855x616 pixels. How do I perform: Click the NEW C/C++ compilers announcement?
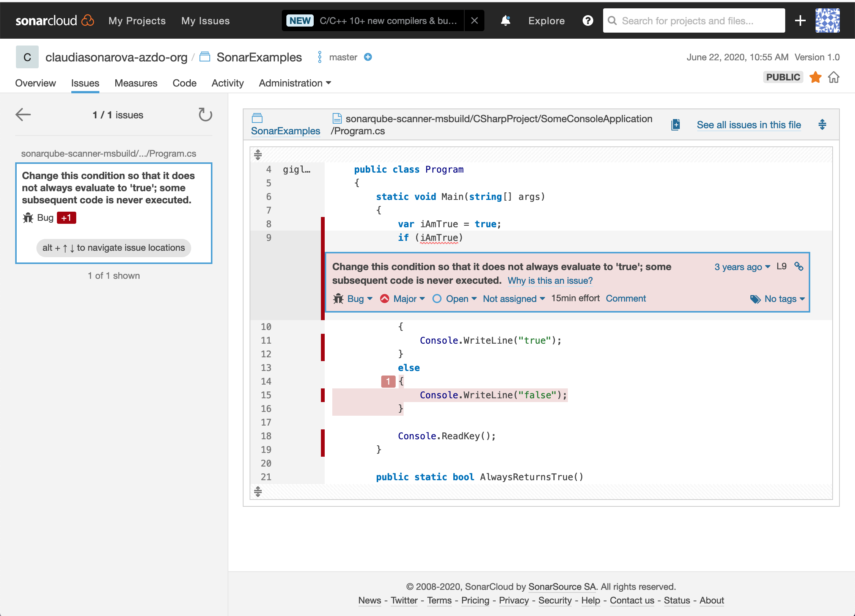[373, 20]
